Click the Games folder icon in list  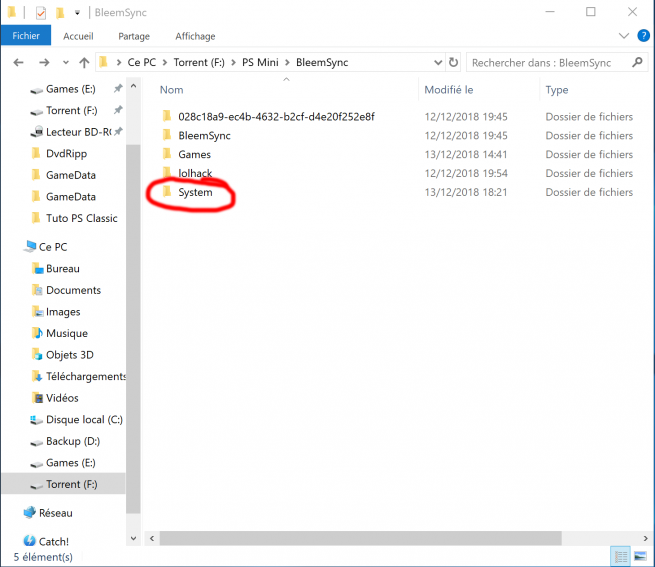pos(167,154)
